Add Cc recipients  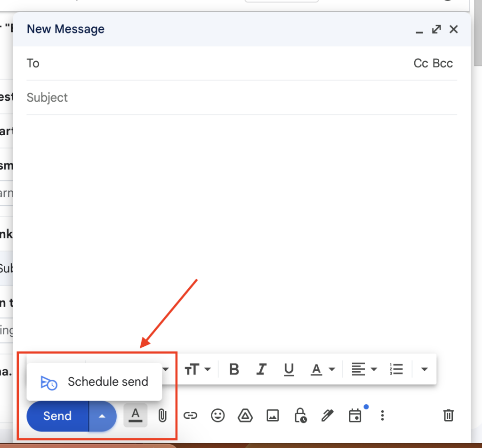(x=420, y=64)
